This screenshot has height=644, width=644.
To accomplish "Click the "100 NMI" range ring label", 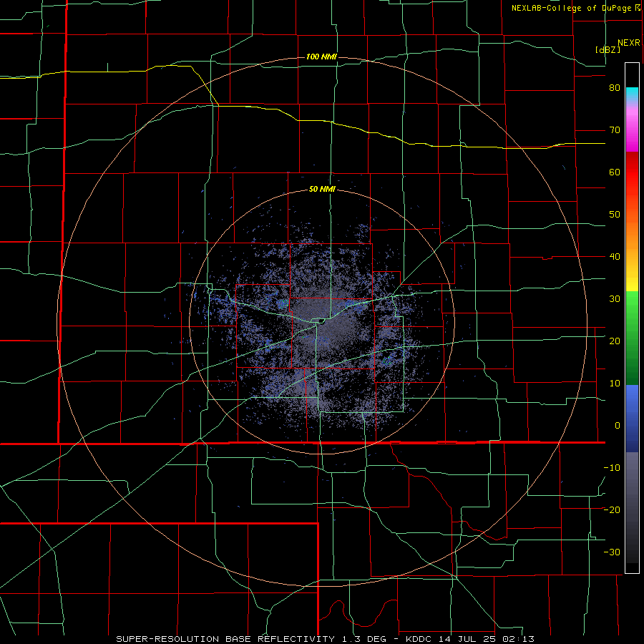I will 321,57.
